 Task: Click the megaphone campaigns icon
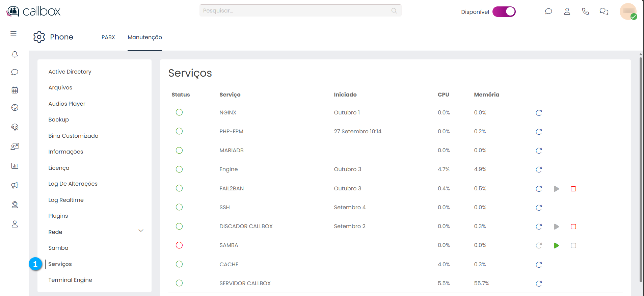click(x=15, y=185)
